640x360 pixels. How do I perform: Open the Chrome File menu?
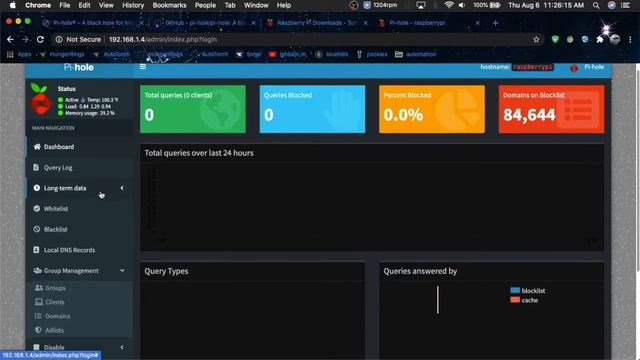pyautogui.click(x=64, y=5)
